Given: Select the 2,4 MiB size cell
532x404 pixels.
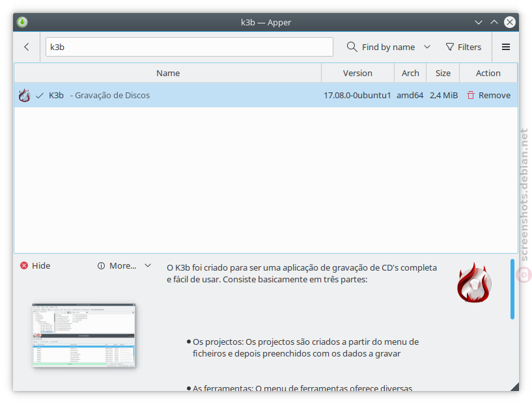Looking at the screenshot, I should [x=444, y=95].
